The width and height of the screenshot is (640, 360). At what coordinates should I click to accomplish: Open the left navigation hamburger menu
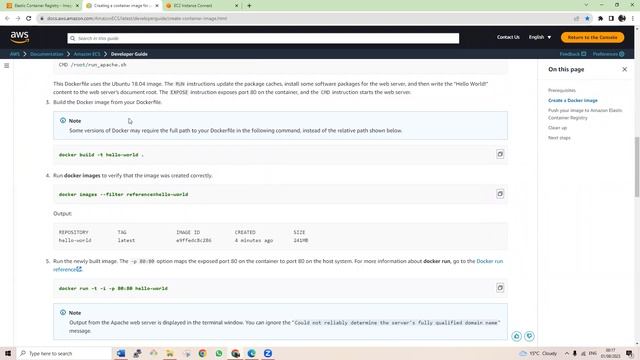(7, 65)
